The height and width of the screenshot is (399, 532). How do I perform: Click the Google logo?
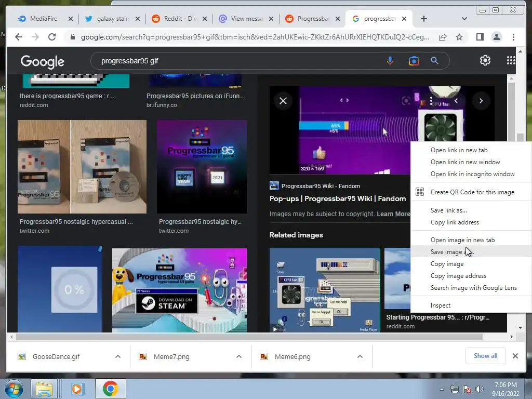[43, 61]
